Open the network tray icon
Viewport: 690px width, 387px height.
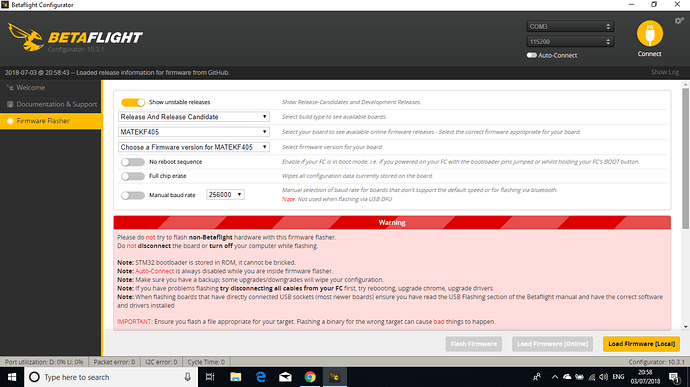592,377
